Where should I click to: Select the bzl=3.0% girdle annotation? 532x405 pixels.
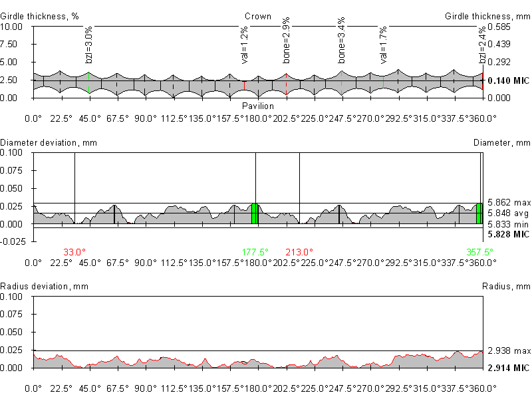[x=90, y=46]
